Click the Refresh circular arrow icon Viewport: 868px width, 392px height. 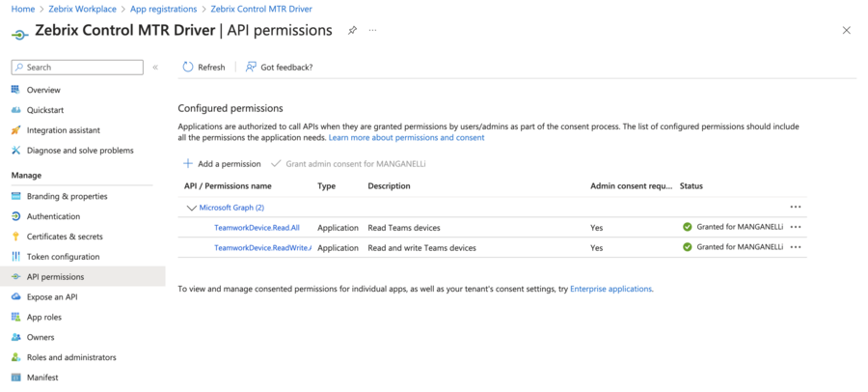tap(188, 67)
